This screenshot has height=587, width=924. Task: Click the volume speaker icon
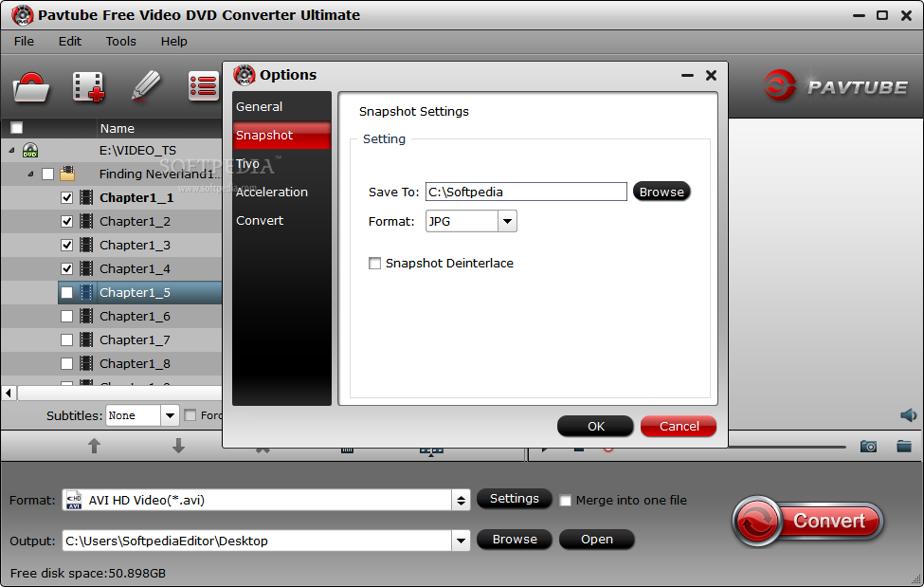coord(908,415)
